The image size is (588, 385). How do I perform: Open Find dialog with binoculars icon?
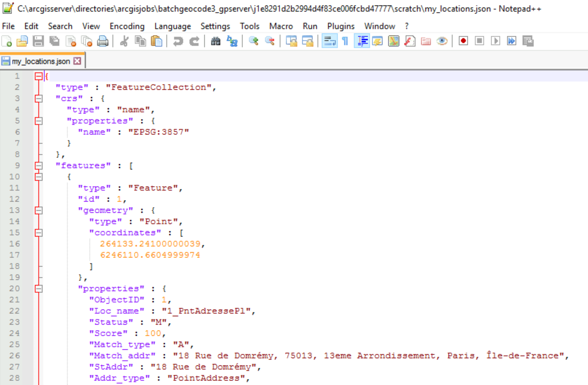tap(215, 41)
